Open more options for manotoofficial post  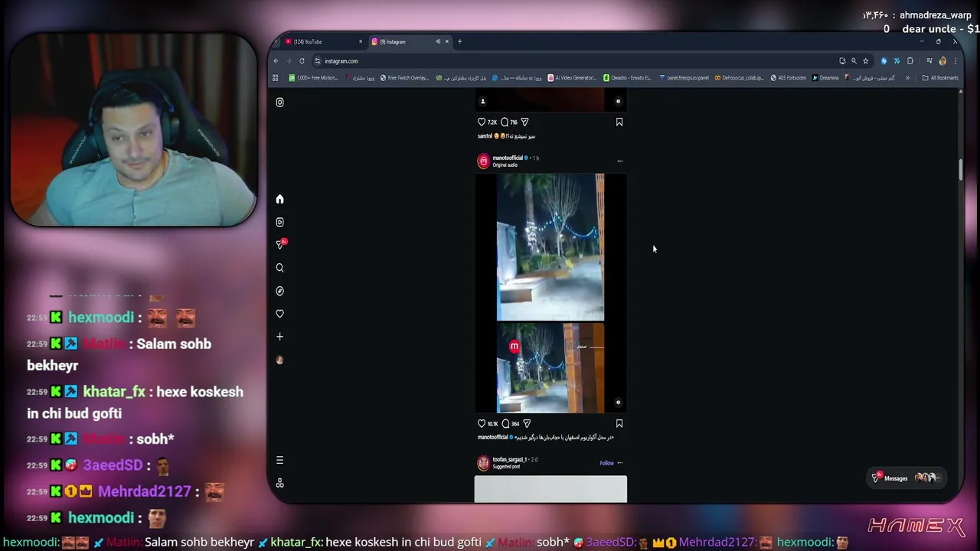[x=619, y=161]
